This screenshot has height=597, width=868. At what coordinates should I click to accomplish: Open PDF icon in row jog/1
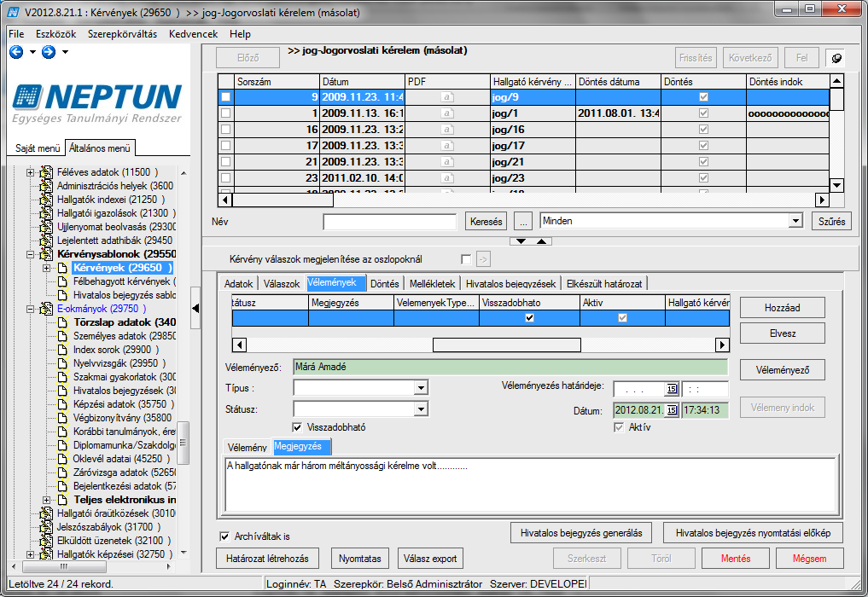447,113
